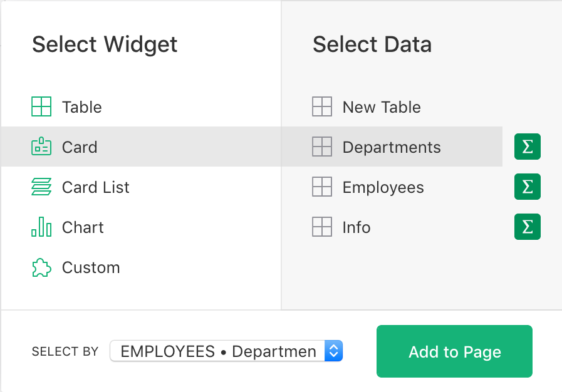Click the Card widget icon
The image size is (562, 392).
pyautogui.click(x=41, y=147)
